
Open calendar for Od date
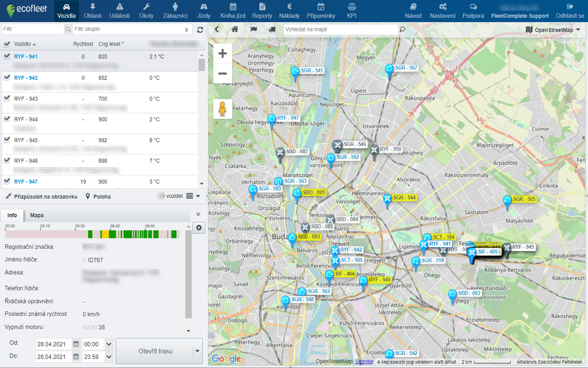click(76, 344)
